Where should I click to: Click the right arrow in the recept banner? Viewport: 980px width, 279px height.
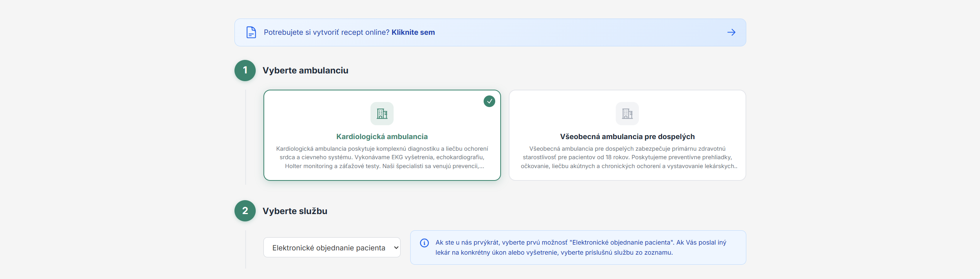[x=731, y=32]
